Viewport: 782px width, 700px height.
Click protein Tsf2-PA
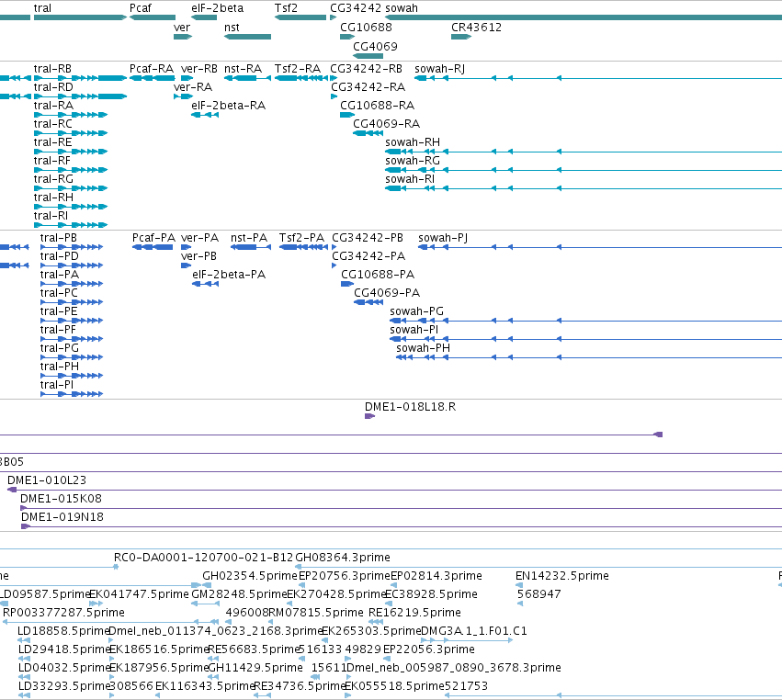[301, 238]
